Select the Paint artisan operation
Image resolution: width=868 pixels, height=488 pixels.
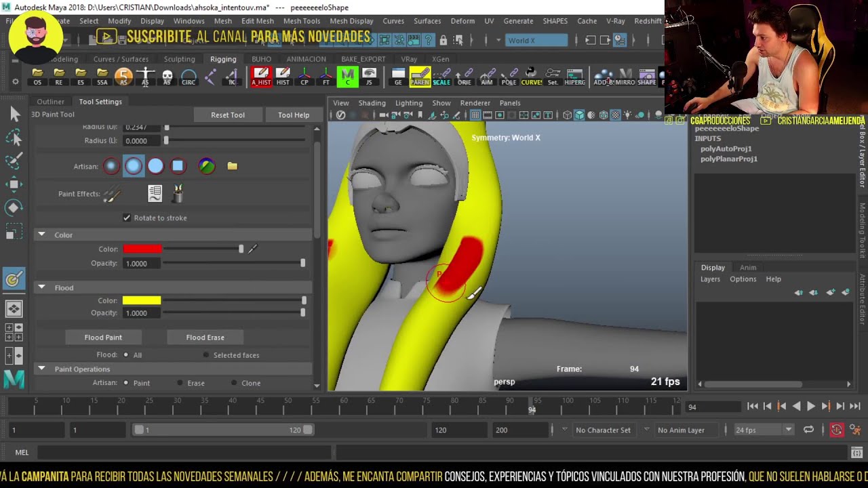[126, 383]
